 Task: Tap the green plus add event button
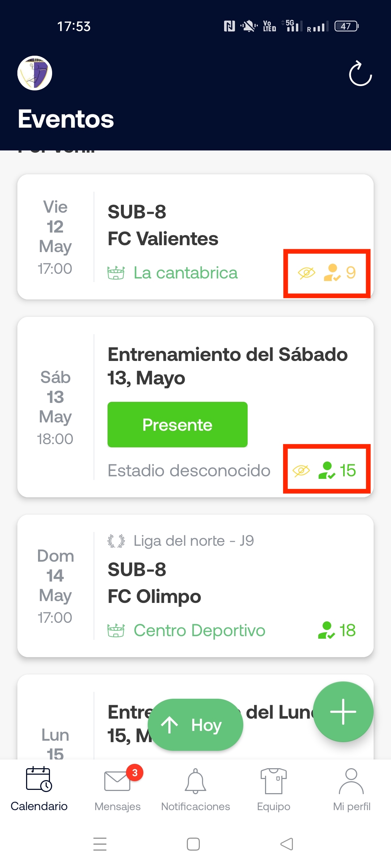[x=343, y=711]
